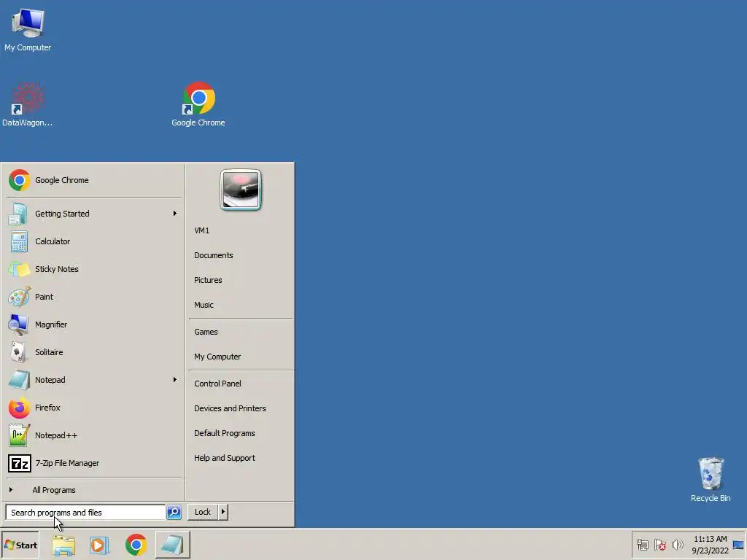
Task: Expand All Programs list
Action: [94, 490]
